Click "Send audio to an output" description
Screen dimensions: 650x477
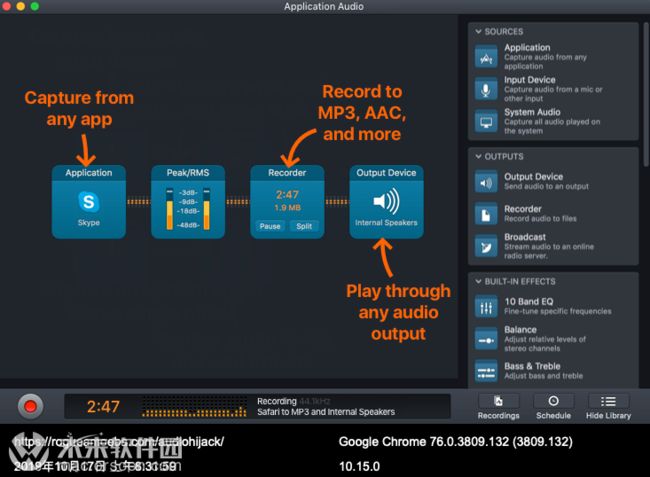546,186
